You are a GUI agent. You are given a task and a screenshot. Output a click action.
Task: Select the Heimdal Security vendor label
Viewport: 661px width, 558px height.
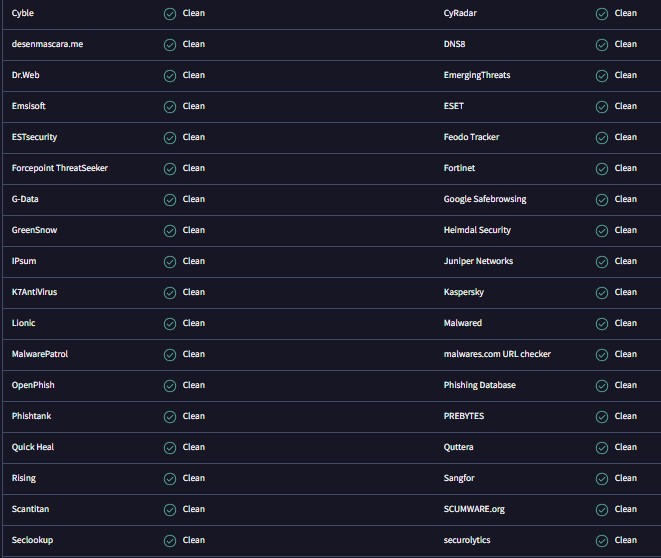point(477,230)
